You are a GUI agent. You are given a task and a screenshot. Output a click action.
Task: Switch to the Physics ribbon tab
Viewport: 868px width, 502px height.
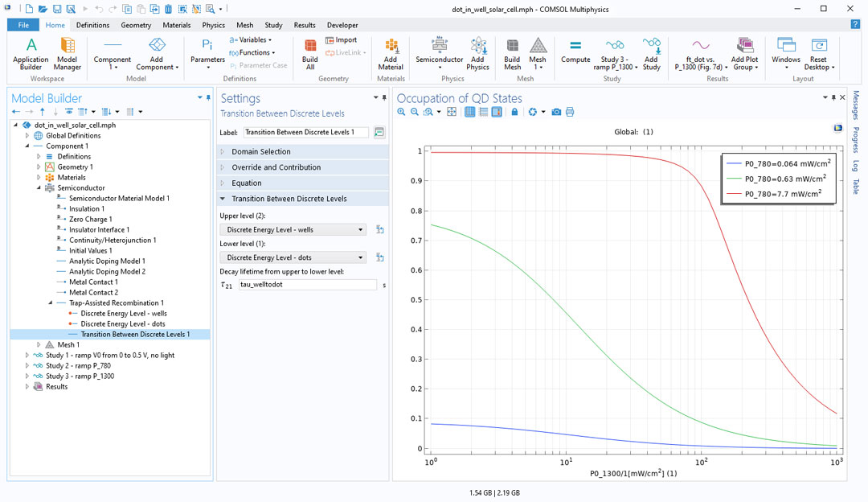[x=213, y=25]
